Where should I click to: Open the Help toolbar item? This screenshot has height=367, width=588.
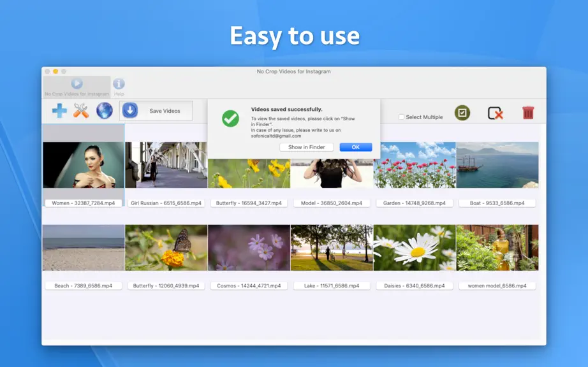point(119,87)
